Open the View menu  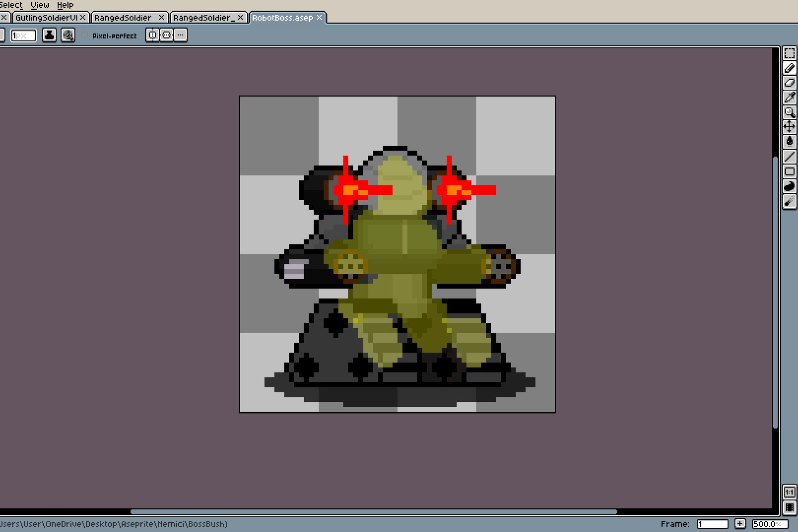[x=39, y=5]
